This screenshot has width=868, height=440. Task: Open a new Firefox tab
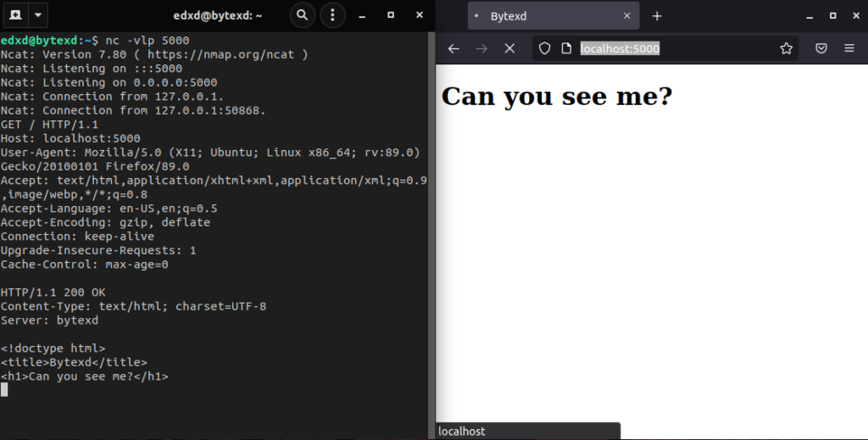[657, 16]
